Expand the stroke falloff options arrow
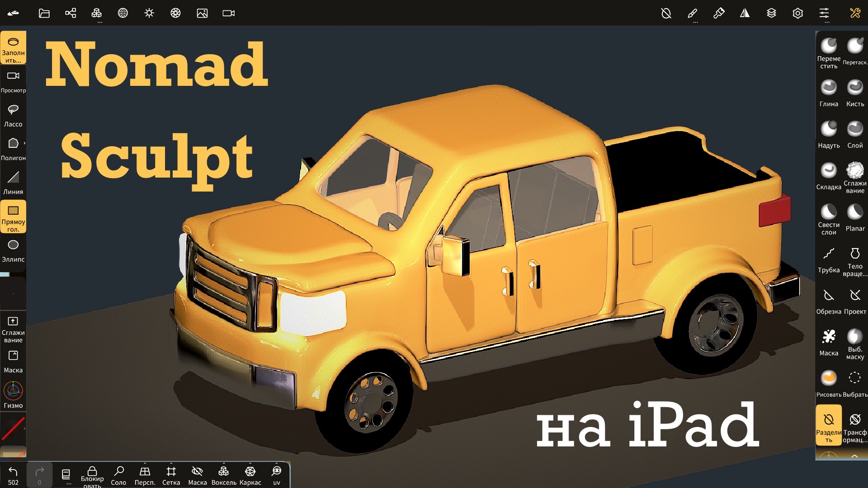This screenshot has height=488, width=868. point(24,428)
